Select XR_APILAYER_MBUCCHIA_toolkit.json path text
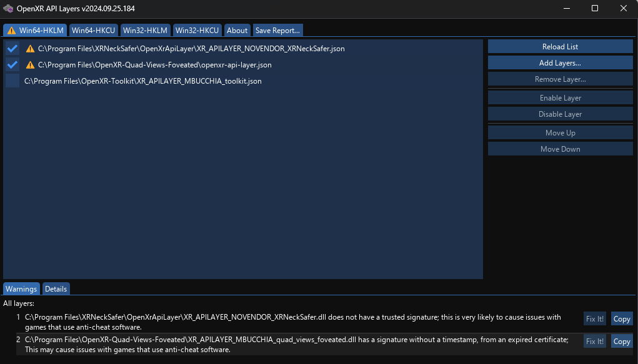 [143, 81]
